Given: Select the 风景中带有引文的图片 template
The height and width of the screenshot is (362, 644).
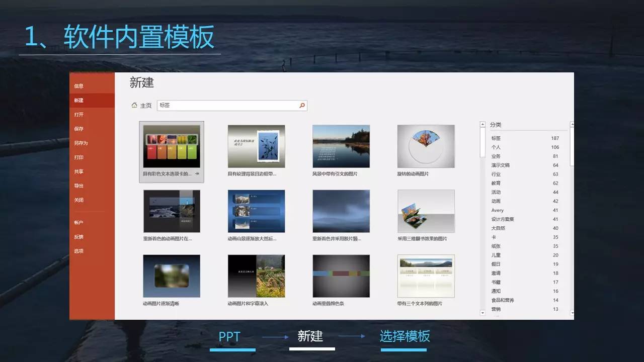Looking at the screenshot, I should coord(341,146).
